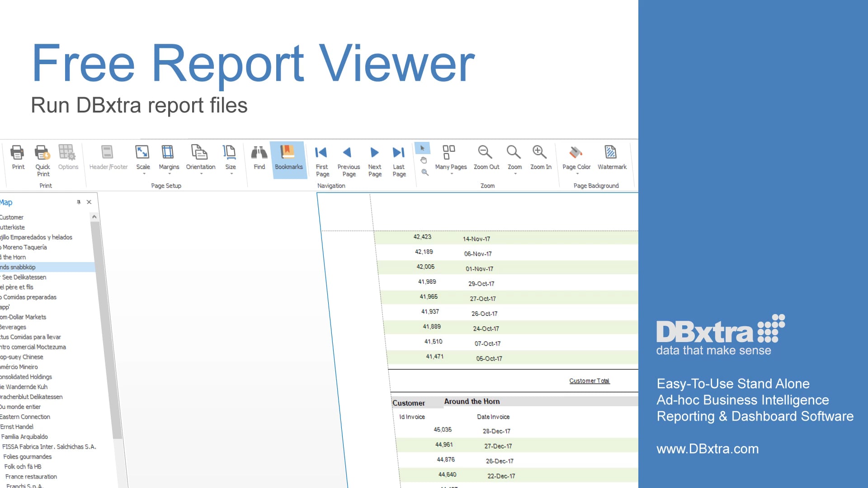Expand the Orientation dropdown arrow
The height and width of the screenshot is (488, 868).
[201, 174]
